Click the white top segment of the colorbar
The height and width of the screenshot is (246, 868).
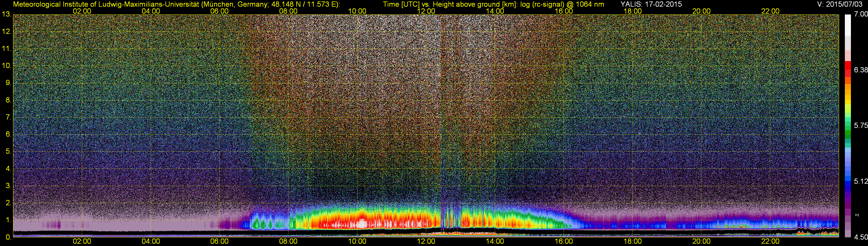848,25
